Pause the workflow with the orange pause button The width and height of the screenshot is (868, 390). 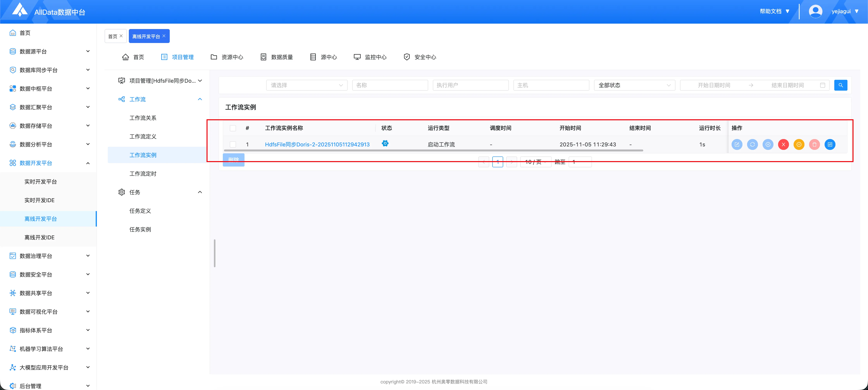pos(799,144)
